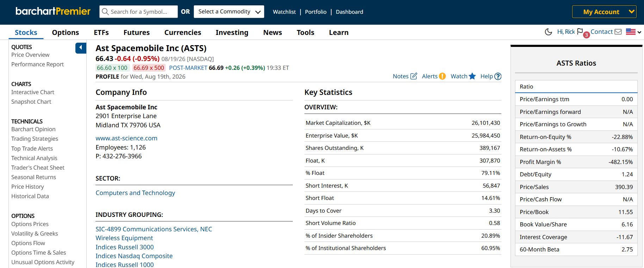Screen dimensions: 644x268
Task: Open Top Trade Alerts in sidebar
Action: [x=32, y=148]
